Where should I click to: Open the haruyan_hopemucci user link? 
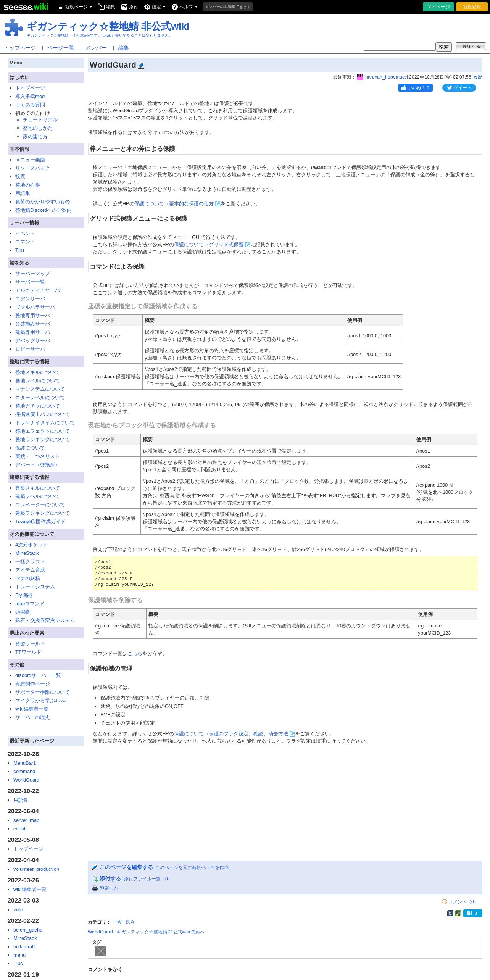pyautogui.click(x=386, y=77)
